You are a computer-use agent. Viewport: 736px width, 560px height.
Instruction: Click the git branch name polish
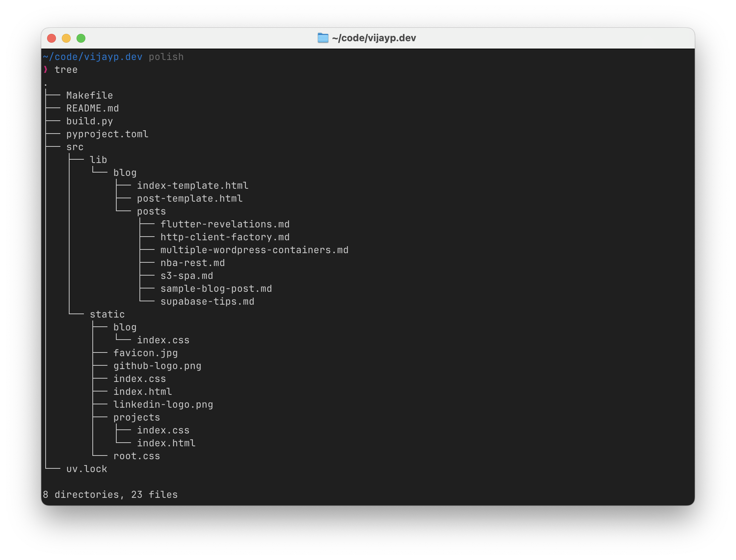coord(166,57)
